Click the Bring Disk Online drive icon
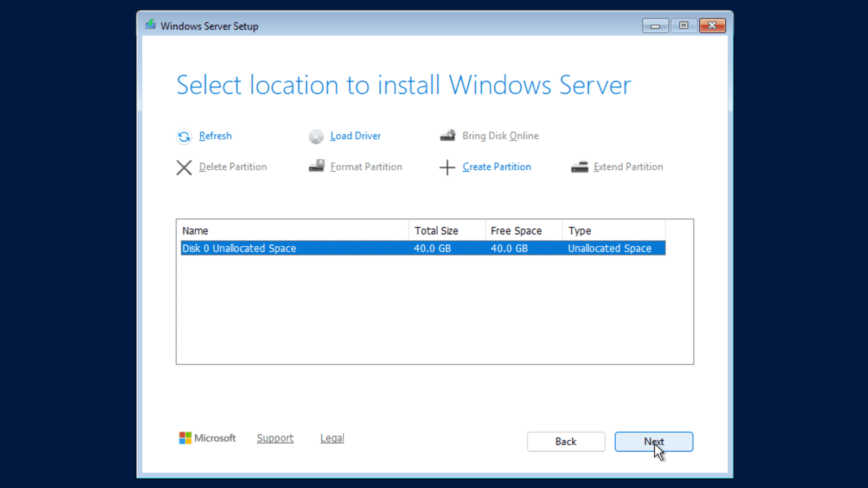The height and width of the screenshot is (488, 868). coord(448,136)
